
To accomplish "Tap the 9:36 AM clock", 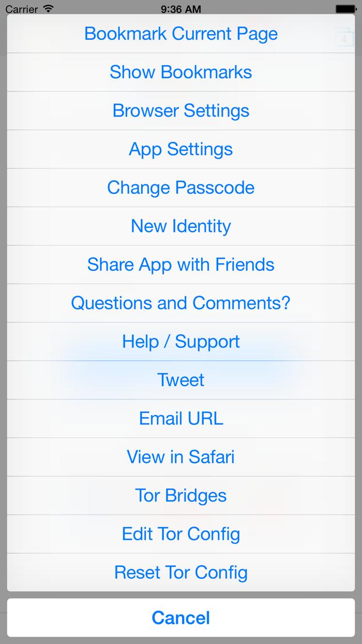I will click(x=181, y=9).
